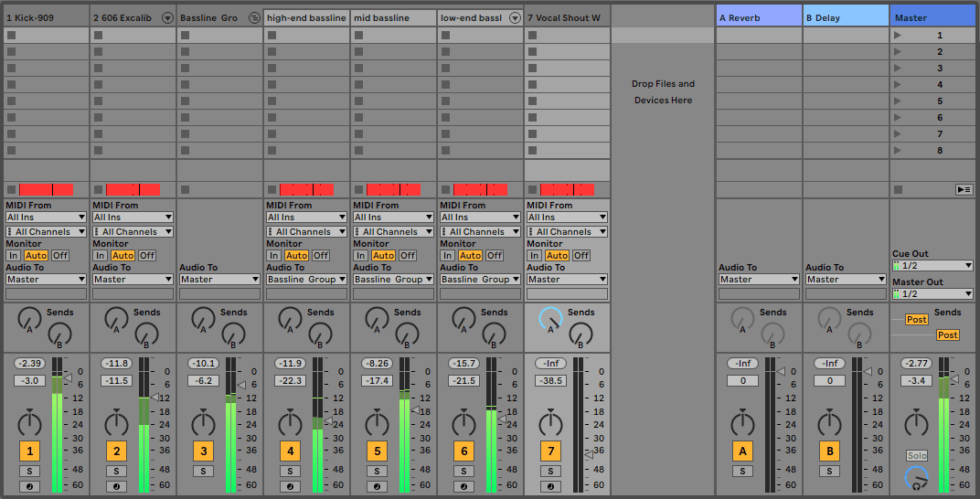Click the Drop Files and Devices area
Screen dimensions: 980x499
pos(663,91)
